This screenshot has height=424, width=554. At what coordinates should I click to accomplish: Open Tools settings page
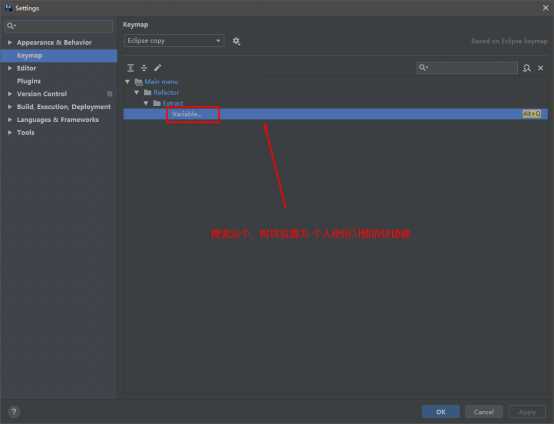[x=25, y=132]
